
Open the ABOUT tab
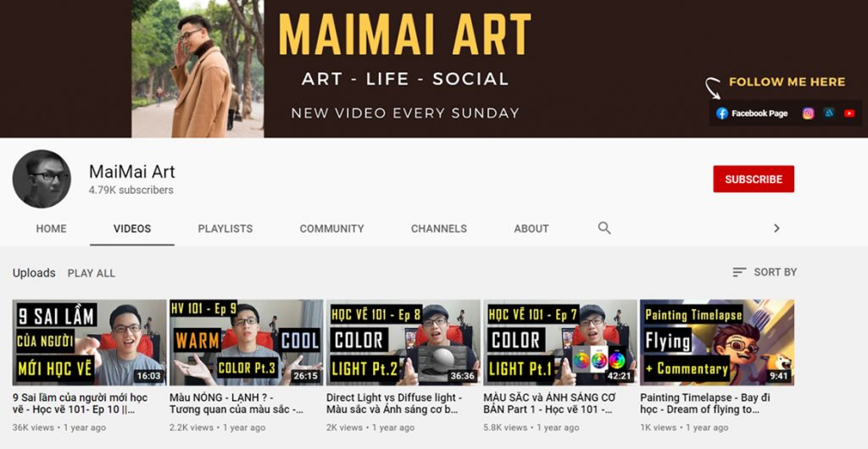pos(531,229)
